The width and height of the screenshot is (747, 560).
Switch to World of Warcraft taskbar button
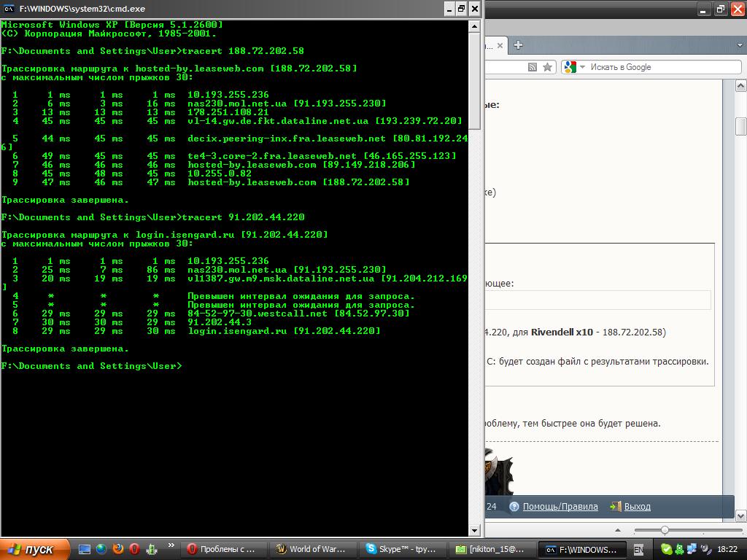(313, 549)
